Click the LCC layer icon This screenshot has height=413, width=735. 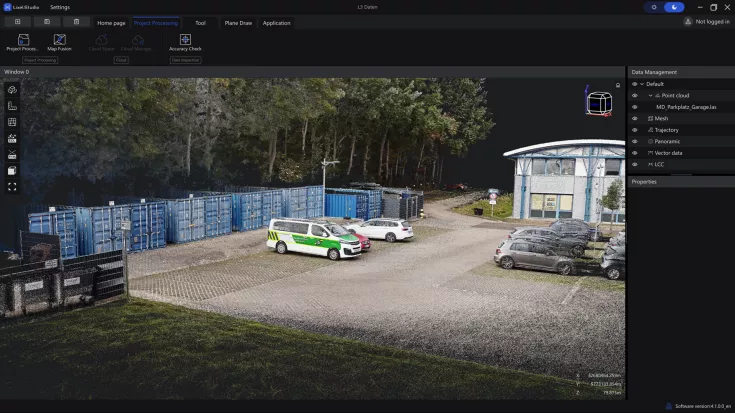(651, 165)
